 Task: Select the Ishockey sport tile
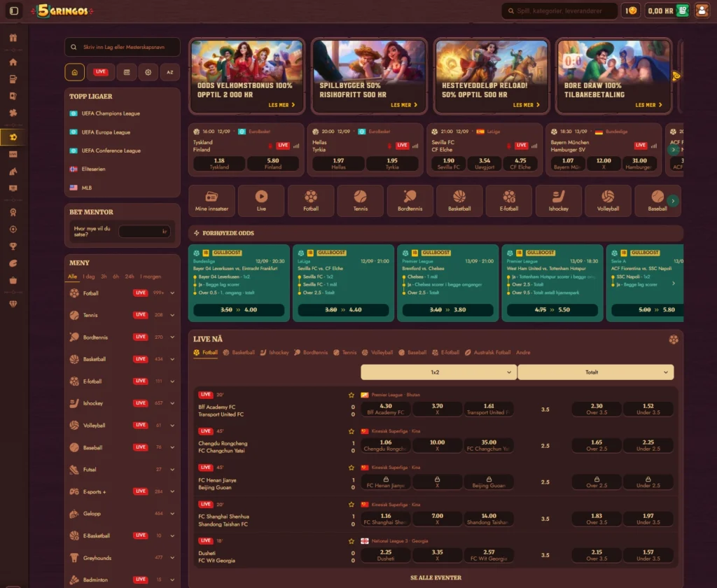(x=558, y=201)
